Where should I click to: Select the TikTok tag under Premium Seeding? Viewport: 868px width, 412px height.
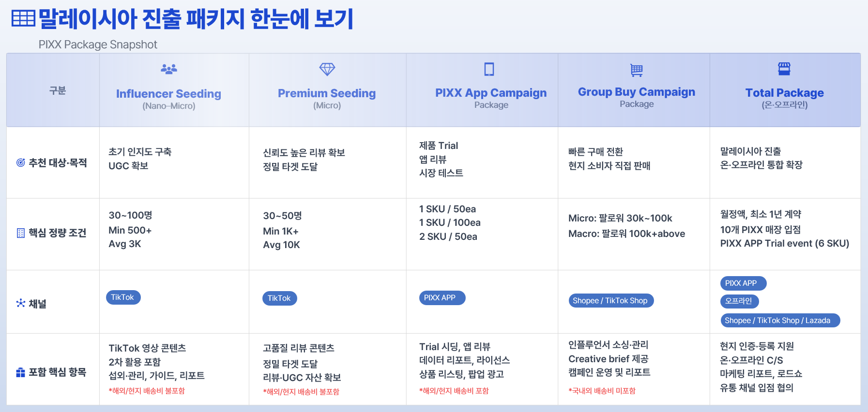[x=279, y=298]
